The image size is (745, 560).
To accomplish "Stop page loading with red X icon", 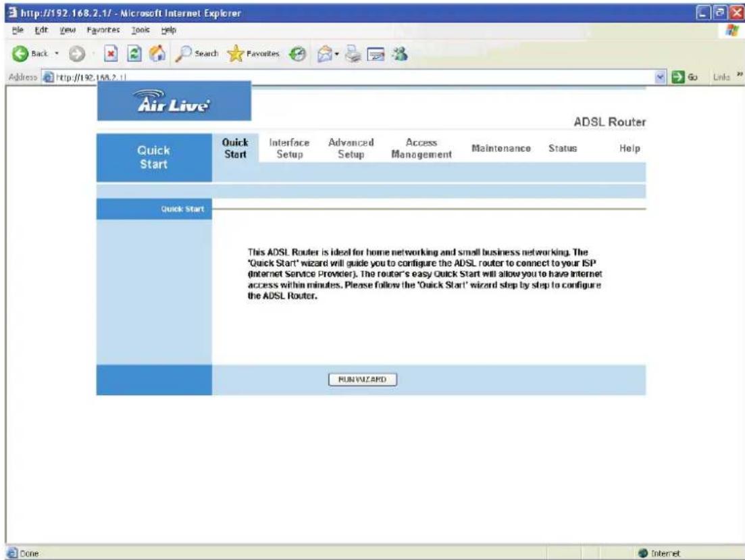I will pyautogui.click(x=111, y=54).
